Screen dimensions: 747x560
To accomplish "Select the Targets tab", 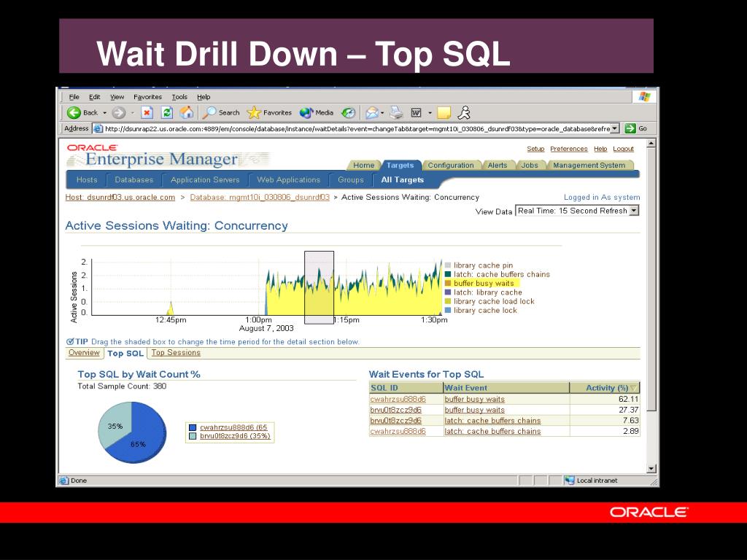I will click(400, 166).
